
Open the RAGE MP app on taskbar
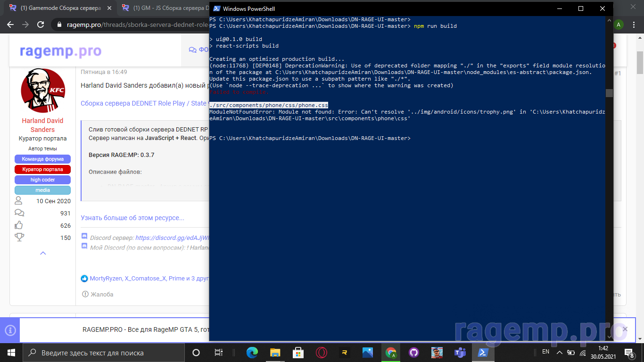point(345,353)
